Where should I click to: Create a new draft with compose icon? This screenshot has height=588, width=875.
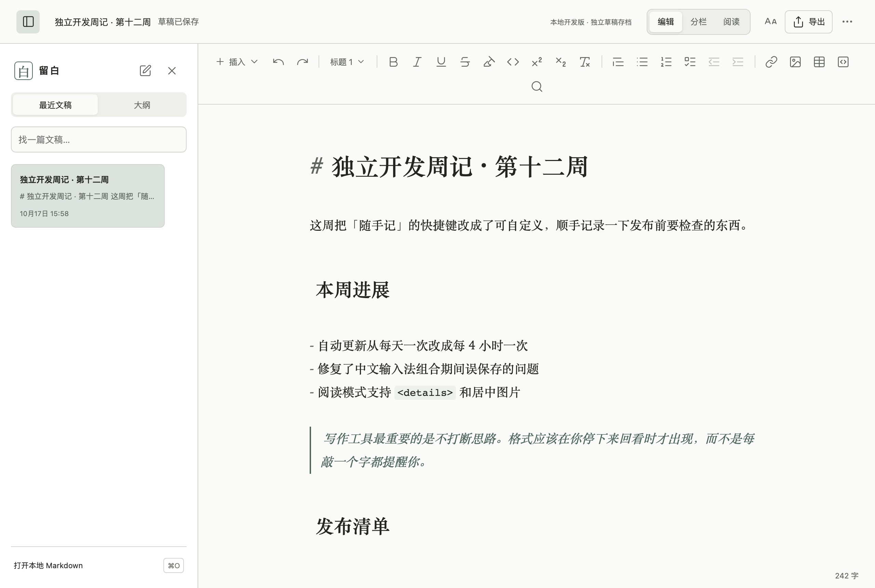tap(146, 70)
